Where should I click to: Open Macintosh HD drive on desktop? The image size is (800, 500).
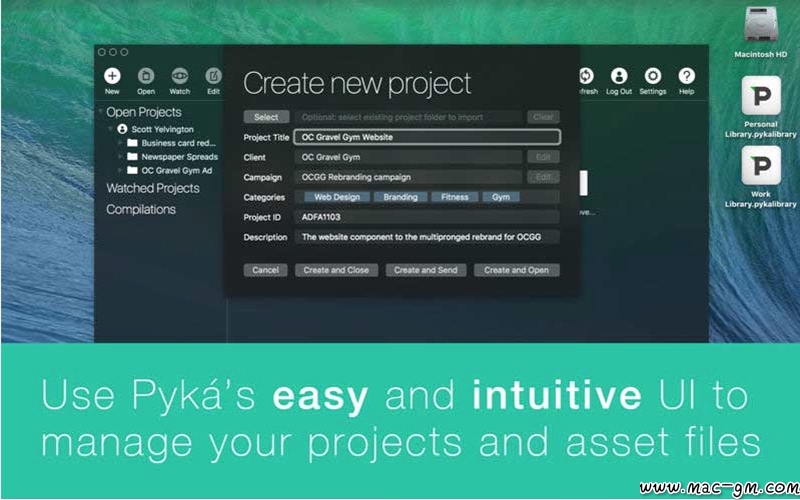click(x=760, y=26)
